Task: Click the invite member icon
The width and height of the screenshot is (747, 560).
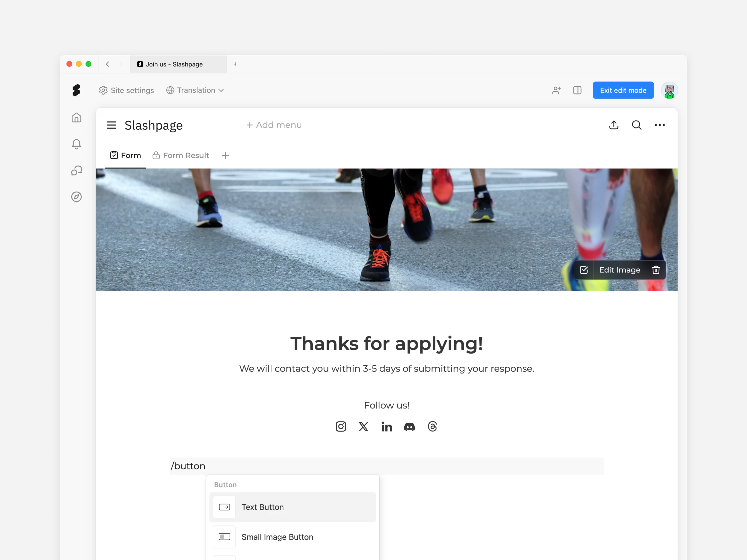Action: (x=557, y=90)
